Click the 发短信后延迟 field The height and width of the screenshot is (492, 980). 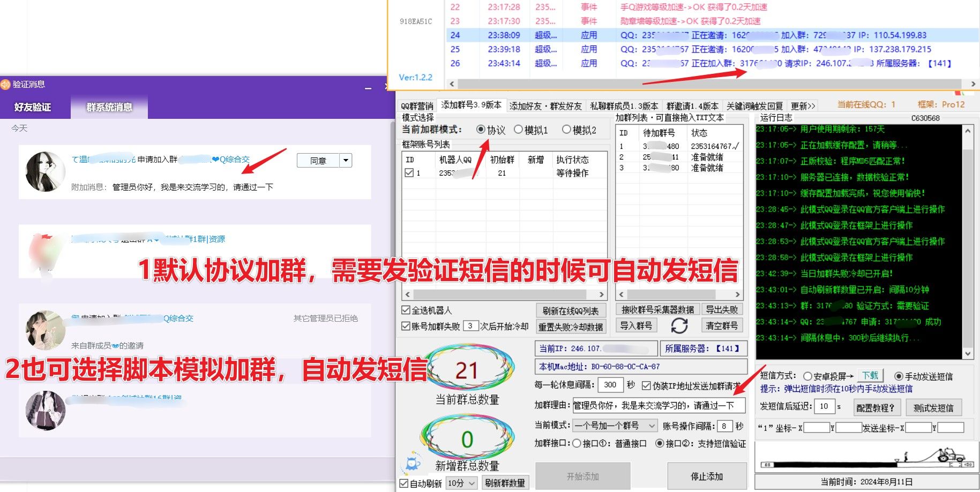(824, 406)
